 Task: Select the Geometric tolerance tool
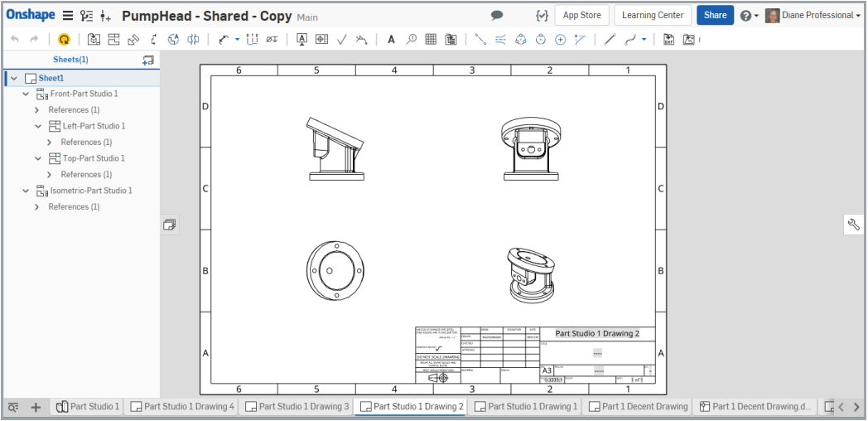[x=321, y=39]
